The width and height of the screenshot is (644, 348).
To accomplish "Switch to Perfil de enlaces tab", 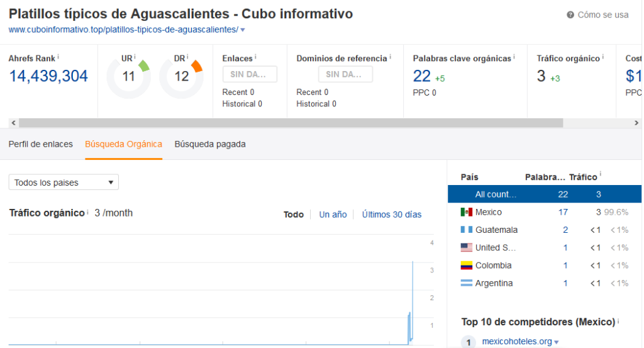I will [41, 144].
